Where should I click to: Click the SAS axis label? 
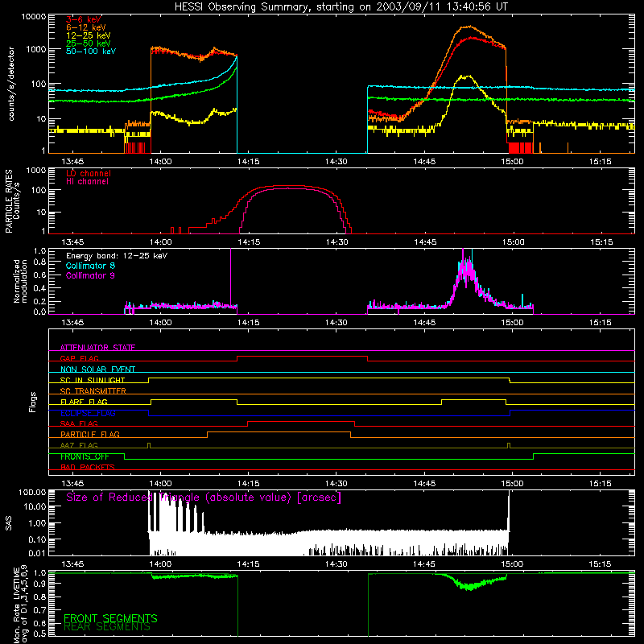(8, 523)
